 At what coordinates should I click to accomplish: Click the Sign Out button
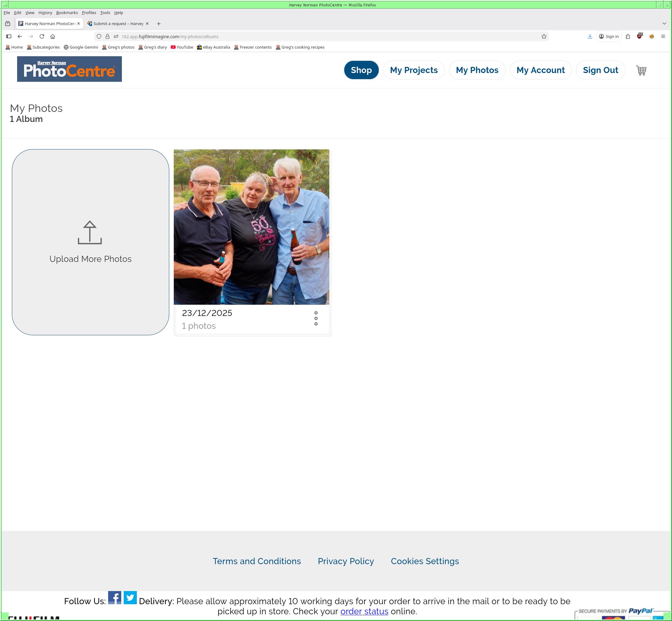(x=600, y=70)
